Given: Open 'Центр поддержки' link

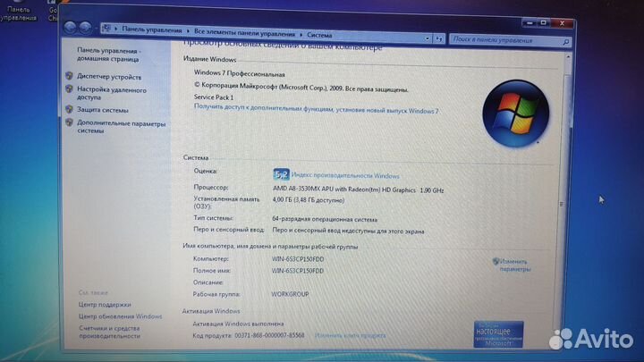Looking at the screenshot, I should tap(105, 305).
